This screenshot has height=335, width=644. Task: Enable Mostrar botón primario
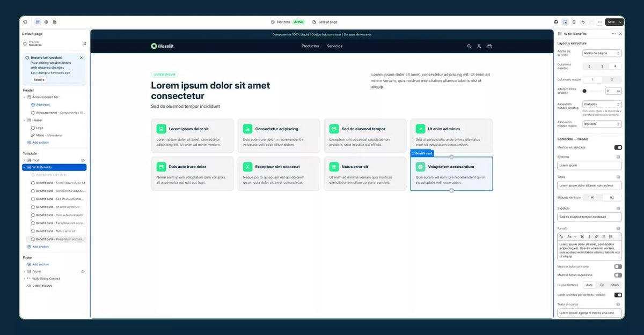click(x=618, y=266)
